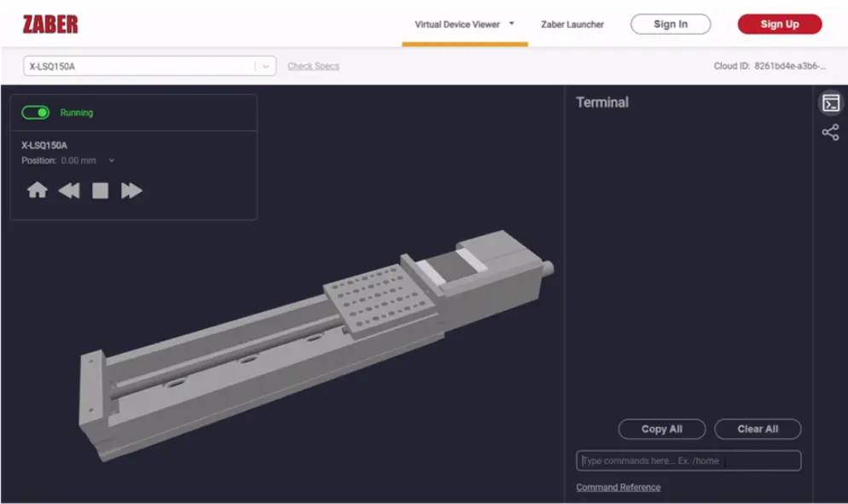
Task: Open the Zaber Launcher menu item
Action: pos(572,25)
